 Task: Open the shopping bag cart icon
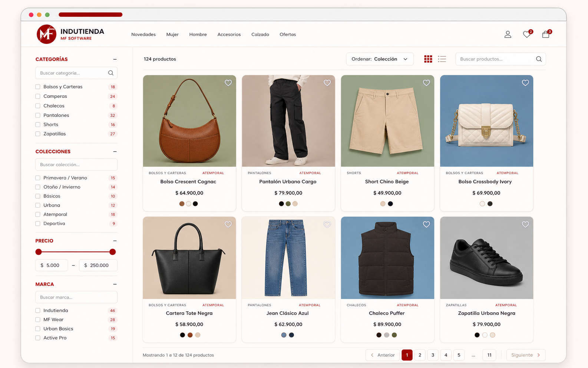pyautogui.click(x=545, y=34)
